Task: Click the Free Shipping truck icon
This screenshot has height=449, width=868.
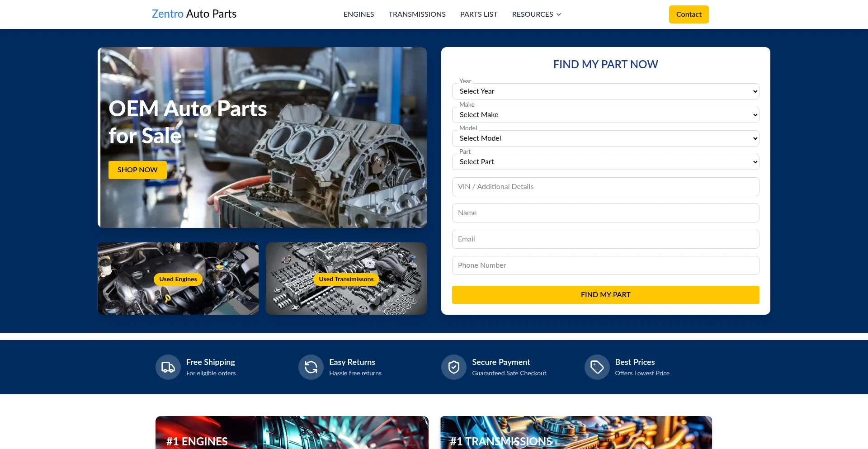Action: pos(168,367)
